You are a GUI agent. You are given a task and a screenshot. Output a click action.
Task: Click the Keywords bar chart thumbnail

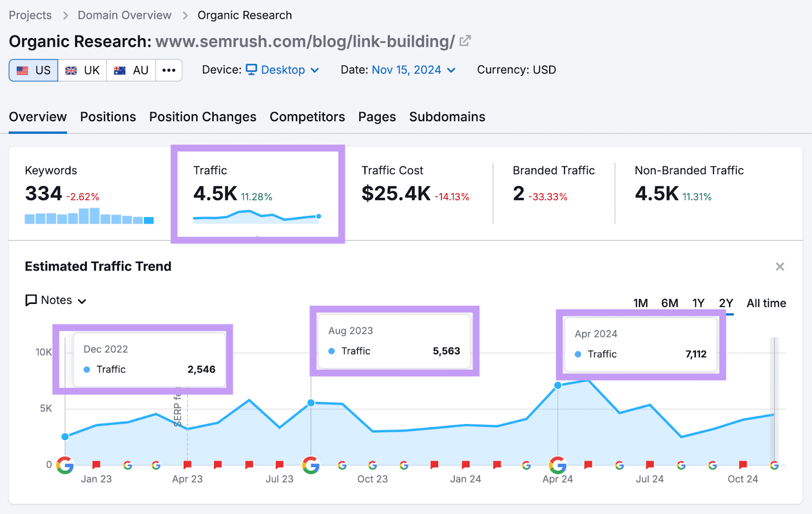[89, 216]
